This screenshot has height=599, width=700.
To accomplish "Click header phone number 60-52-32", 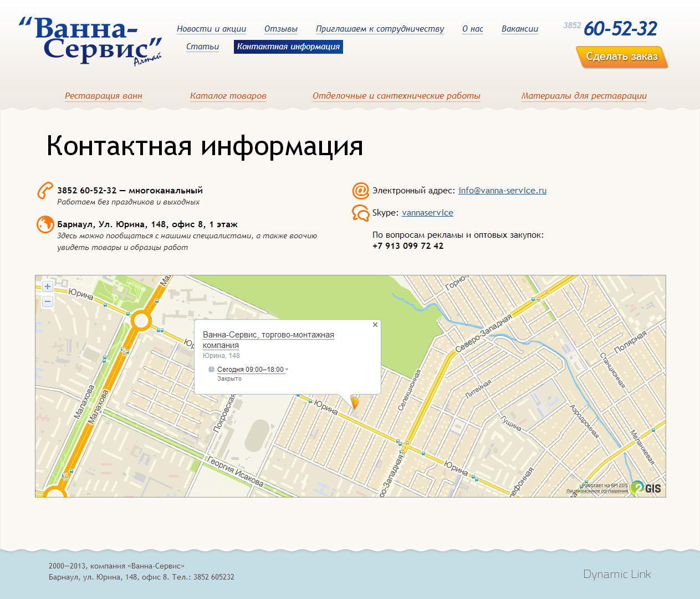I will [620, 29].
